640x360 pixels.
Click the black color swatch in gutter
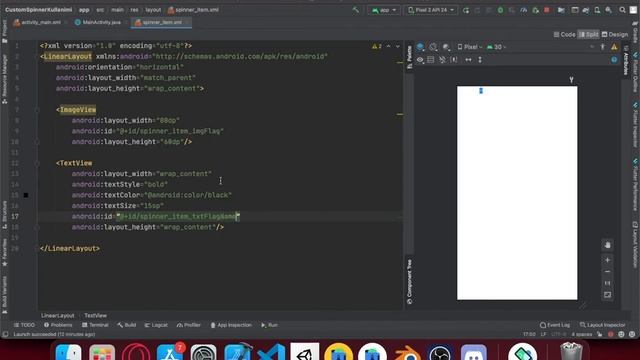point(26,195)
